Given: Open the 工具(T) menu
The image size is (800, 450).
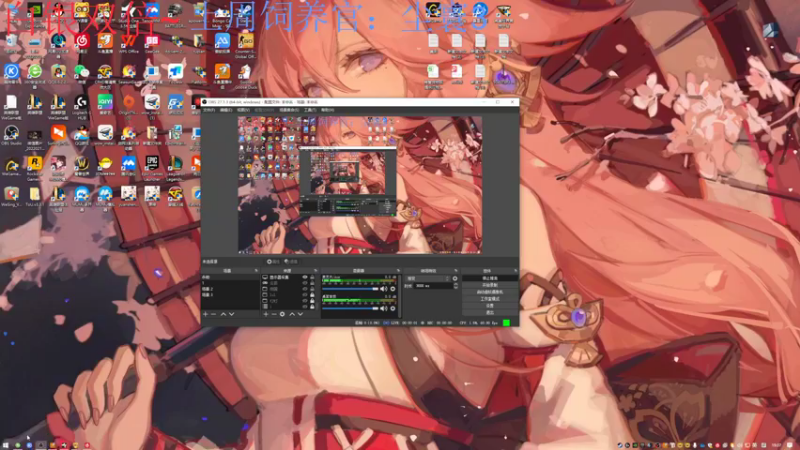Looking at the screenshot, I should click(310, 110).
